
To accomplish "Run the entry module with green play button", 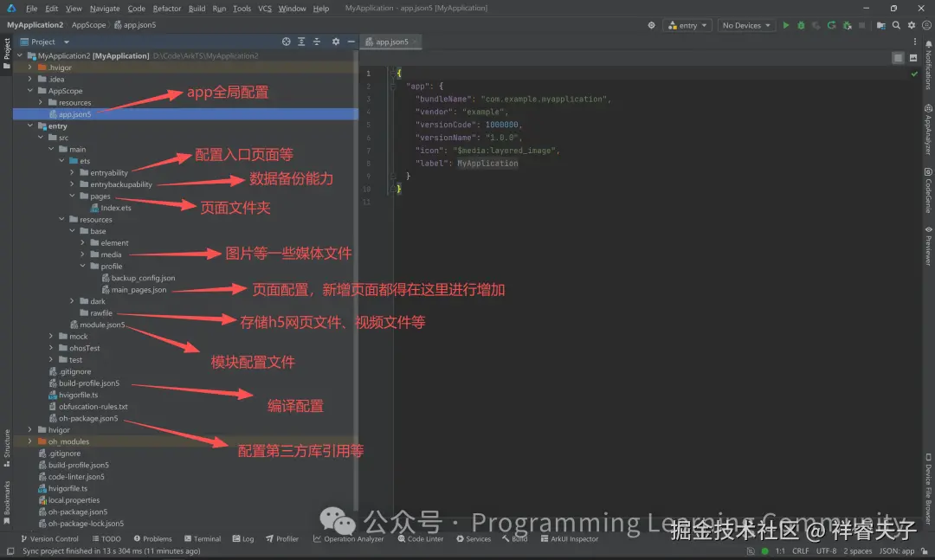I will (785, 25).
